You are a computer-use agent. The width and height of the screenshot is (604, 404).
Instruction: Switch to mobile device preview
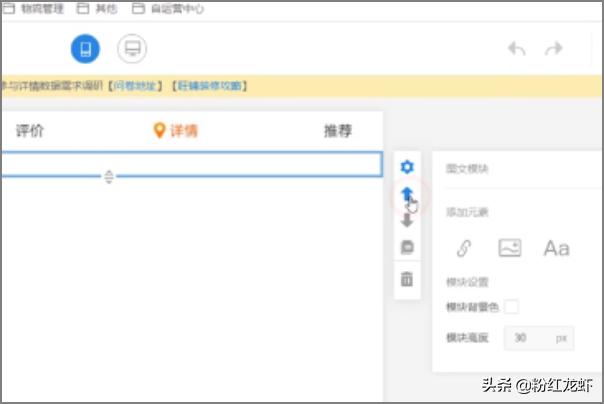85,49
